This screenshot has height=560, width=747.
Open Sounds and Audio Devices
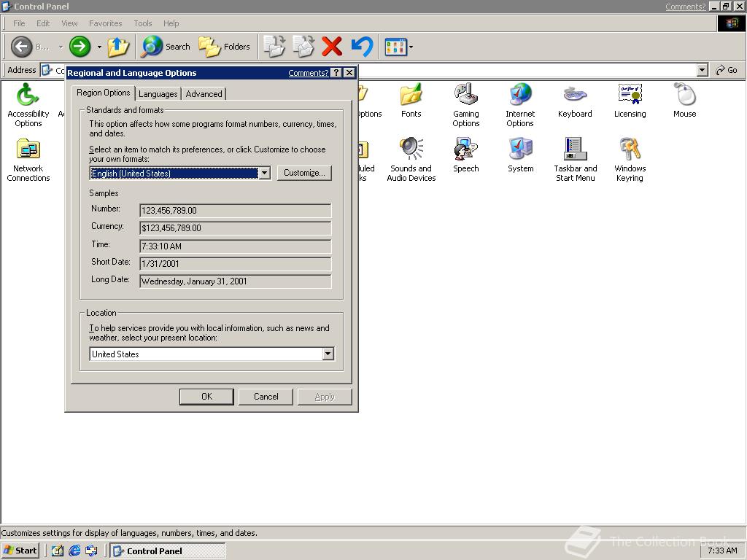(x=411, y=160)
